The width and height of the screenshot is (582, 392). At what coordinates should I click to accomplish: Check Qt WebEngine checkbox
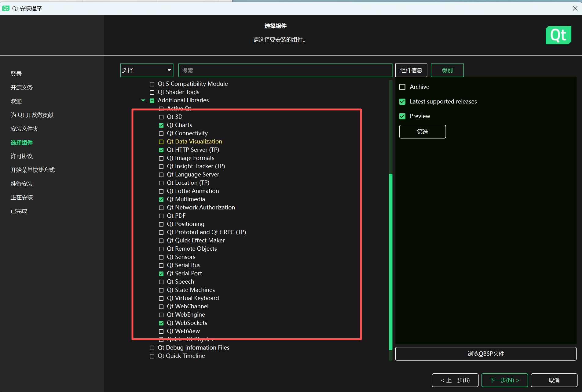click(161, 315)
